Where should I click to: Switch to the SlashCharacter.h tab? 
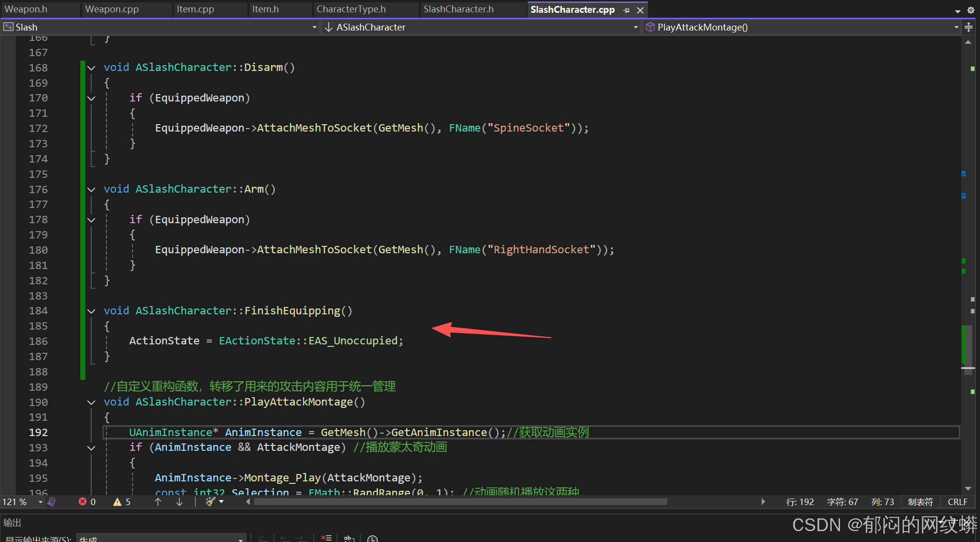point(458,9)
